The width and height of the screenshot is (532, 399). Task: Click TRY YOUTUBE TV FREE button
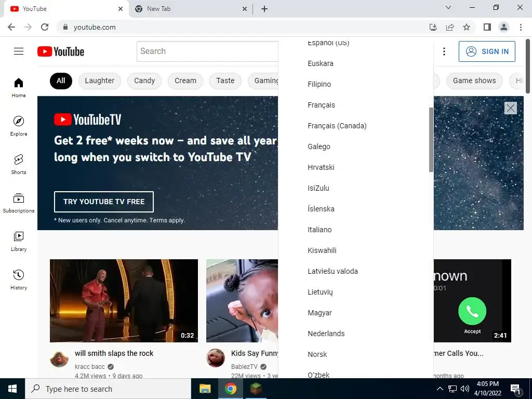click(x=104, y=202)
